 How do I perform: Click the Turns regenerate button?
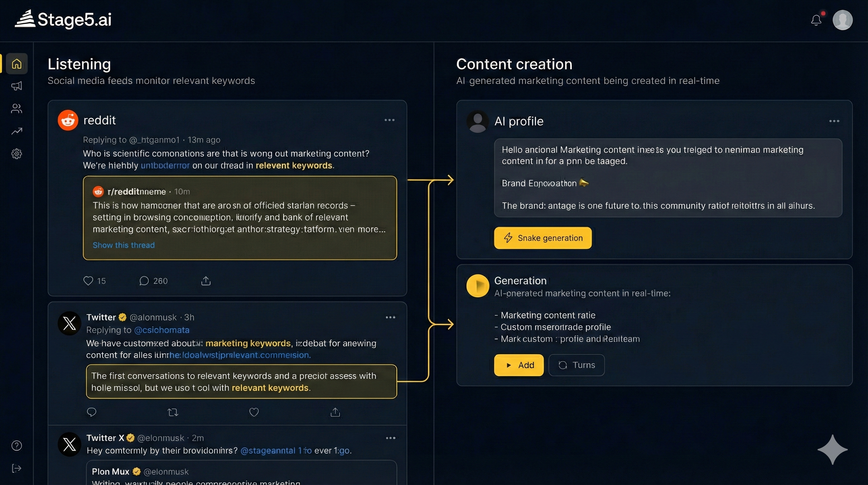(x=576, y=365)
